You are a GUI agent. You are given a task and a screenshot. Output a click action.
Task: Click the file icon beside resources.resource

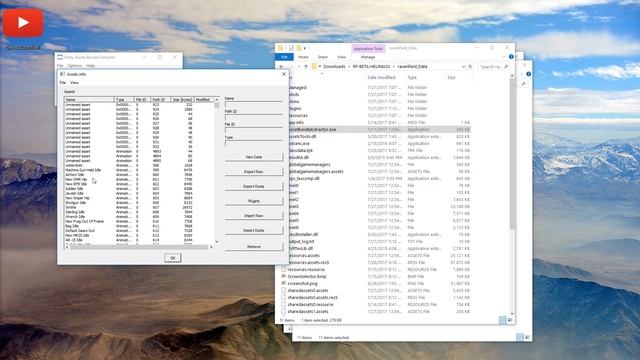pyautogui.click(x=283, y=269)
